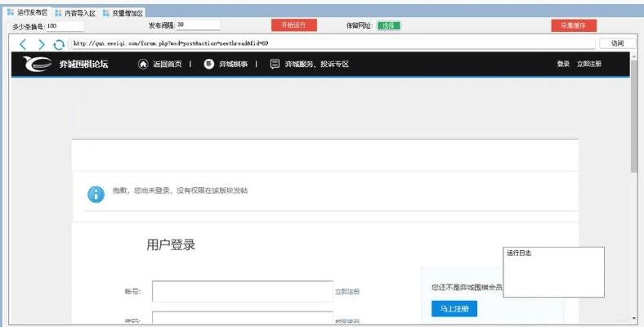Click the blue info icon beside the 抱歉 message
Image resolution: width=644 pixels, height=327 pixels.
pyautogui.click(x=96, y=195)
